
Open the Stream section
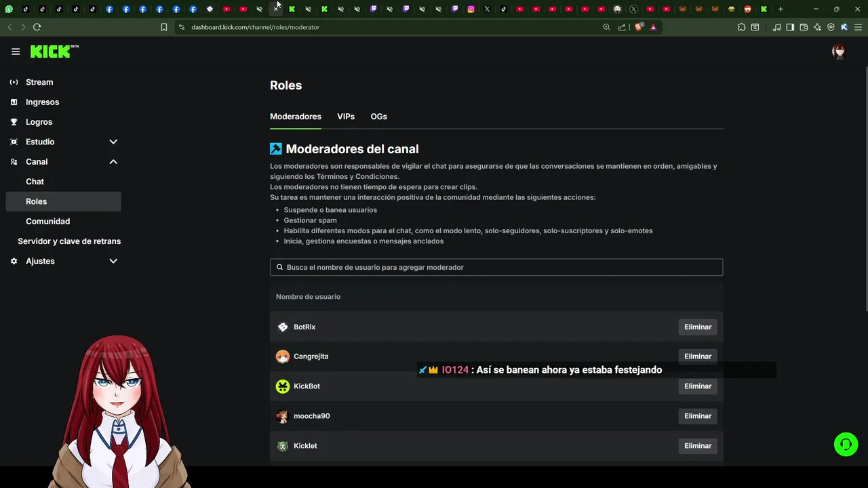click(39, 82)
